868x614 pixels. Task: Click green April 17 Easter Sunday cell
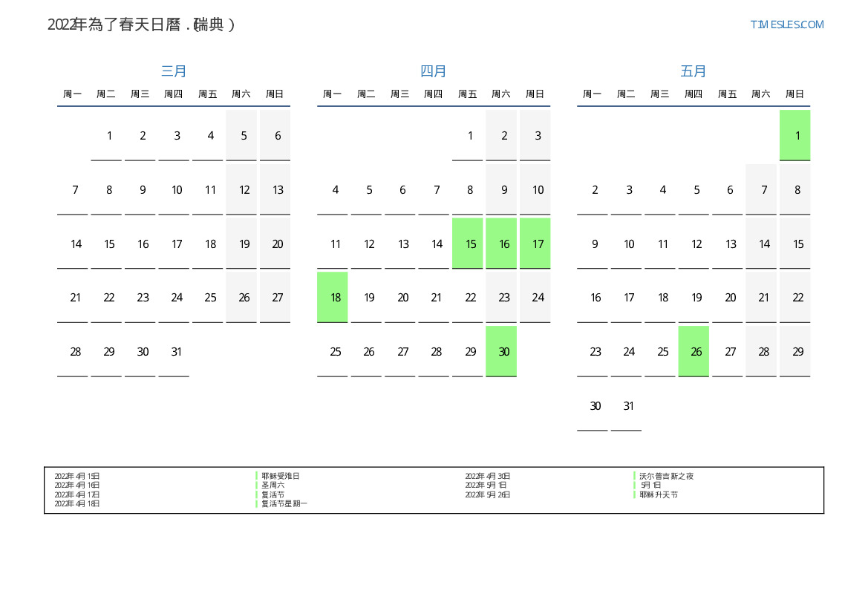pyautogui.click(x=535, y=244)
